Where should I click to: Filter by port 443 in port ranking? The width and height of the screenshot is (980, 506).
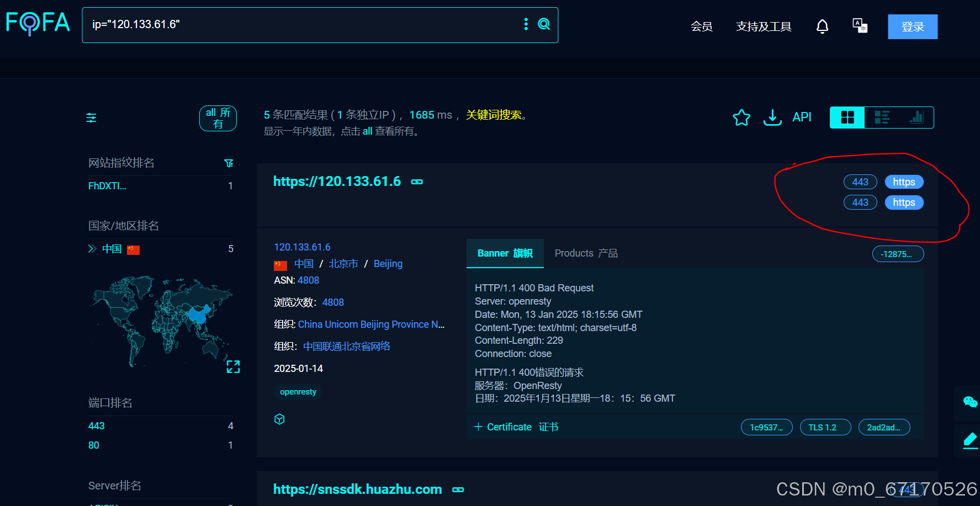[x=97, y=426]
